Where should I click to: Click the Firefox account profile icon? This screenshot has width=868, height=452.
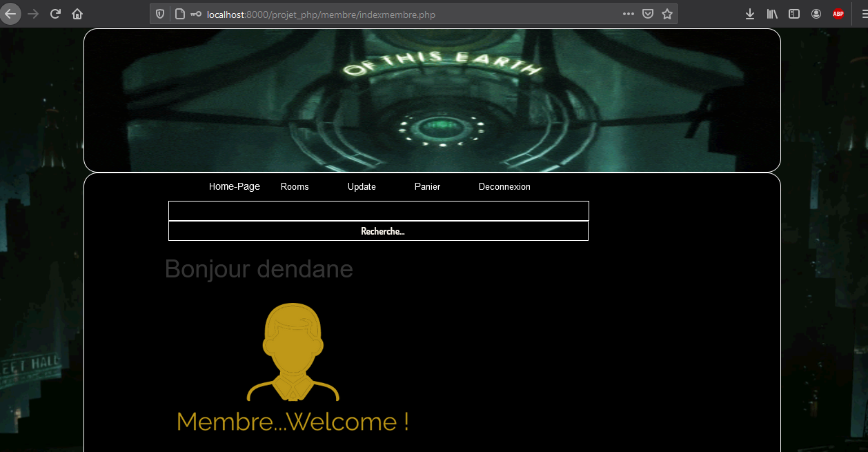click(816, 13)
